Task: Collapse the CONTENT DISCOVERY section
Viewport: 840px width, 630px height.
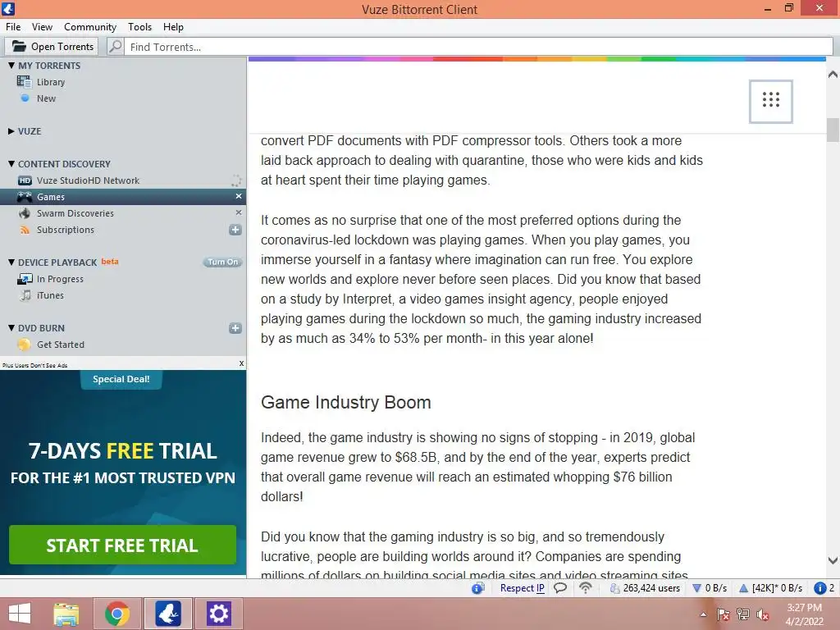Action: (x=11, y=163)
